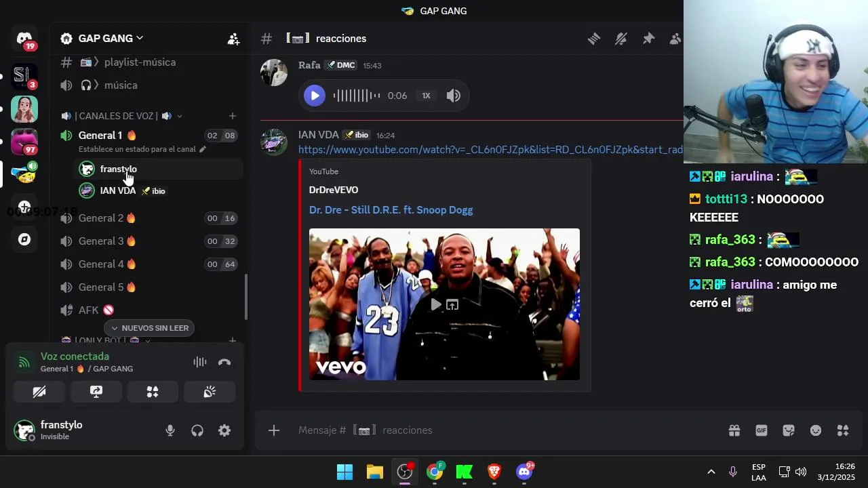Toggle noise suppression waveform icon
This screenshot has height=488, width=868.
point(200,363)
